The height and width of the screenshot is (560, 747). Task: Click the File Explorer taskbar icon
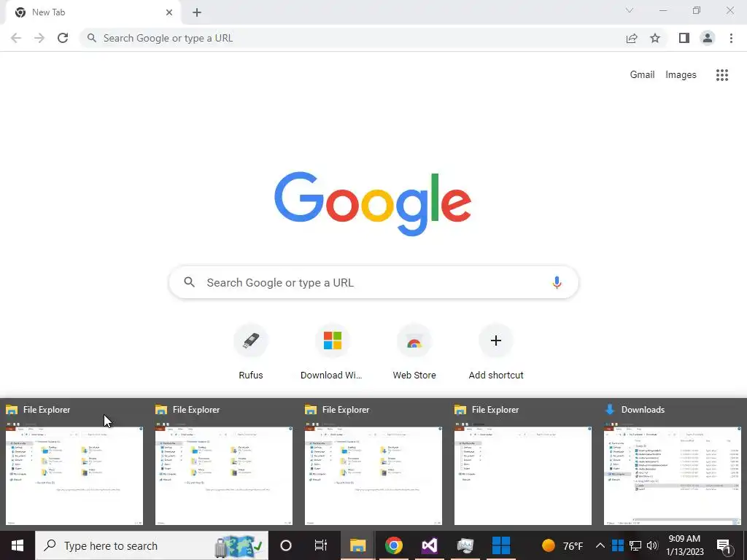tap(357, 545)
